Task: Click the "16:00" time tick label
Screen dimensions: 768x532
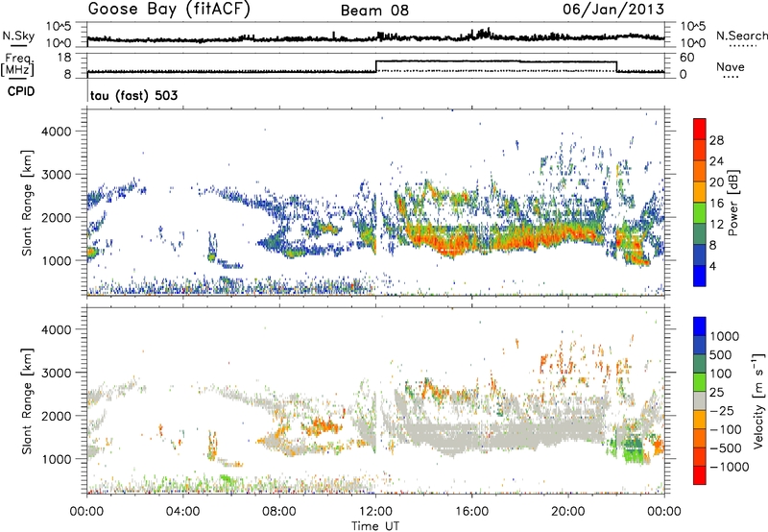Action: pos(471,512)
